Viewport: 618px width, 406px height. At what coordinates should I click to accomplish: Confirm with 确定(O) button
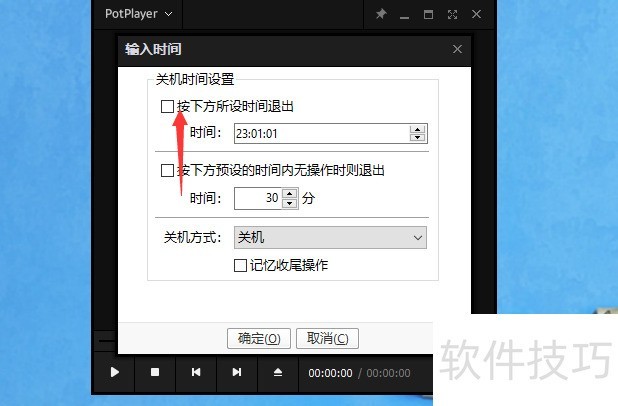click(x=259, y=339)
